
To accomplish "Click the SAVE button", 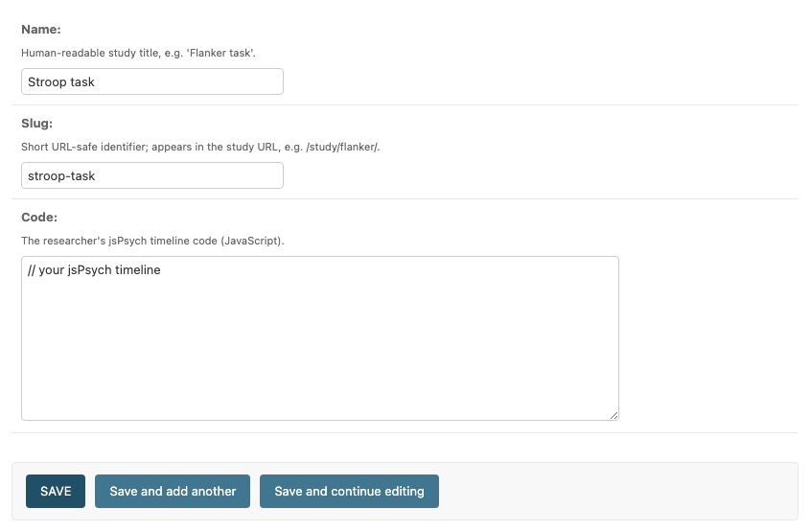I will coord(56,491).
